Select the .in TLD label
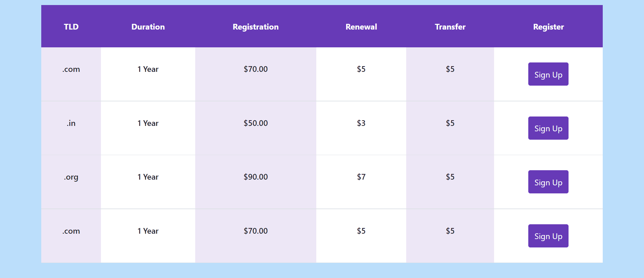 [71, 123]
